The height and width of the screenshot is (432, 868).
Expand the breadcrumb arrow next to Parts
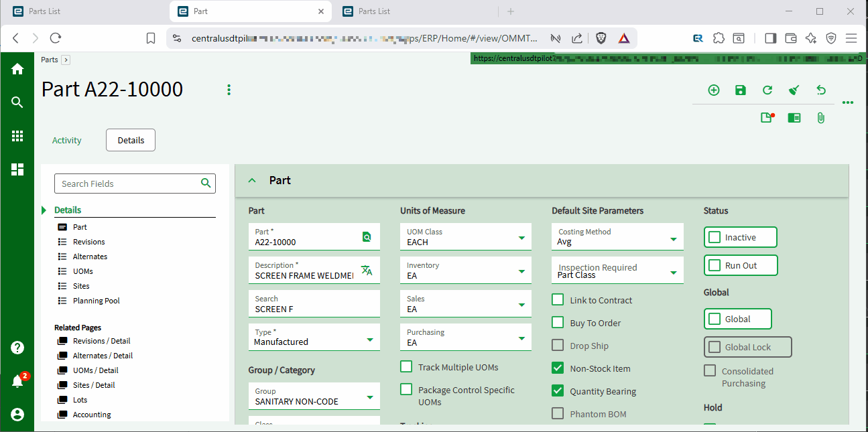pos(66,60)
